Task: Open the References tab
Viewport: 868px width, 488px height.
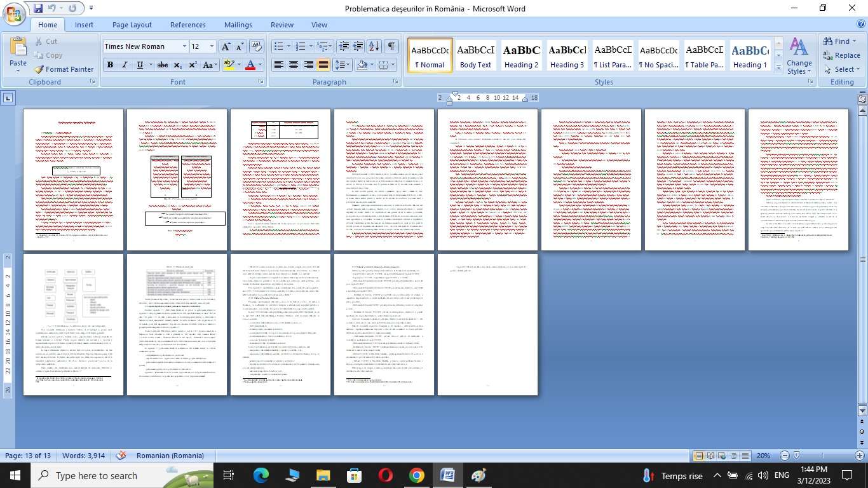Action: 187,25
